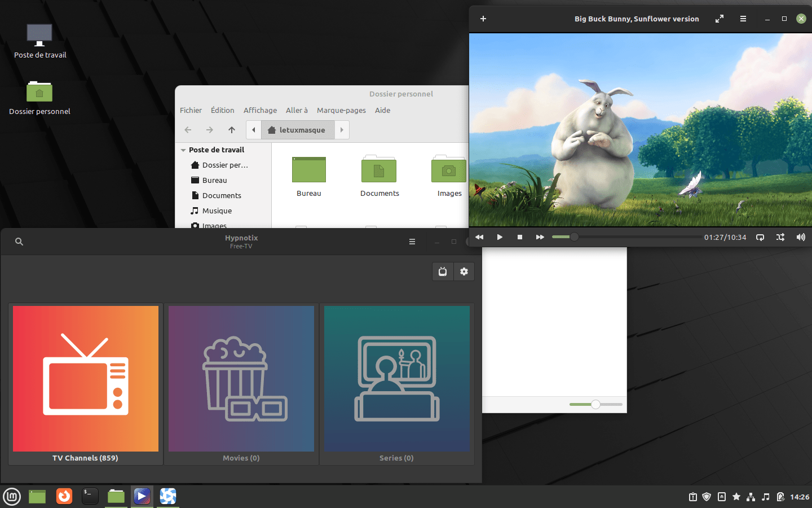Select Movies (0) tile
812x508 pixels.
[241, 384]
